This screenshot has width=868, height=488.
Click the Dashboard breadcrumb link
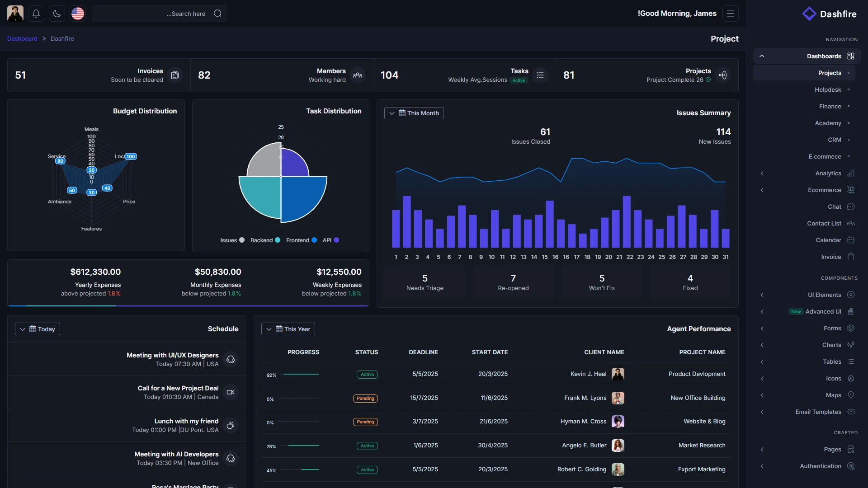pyautogui.click(x=22, y=38)
